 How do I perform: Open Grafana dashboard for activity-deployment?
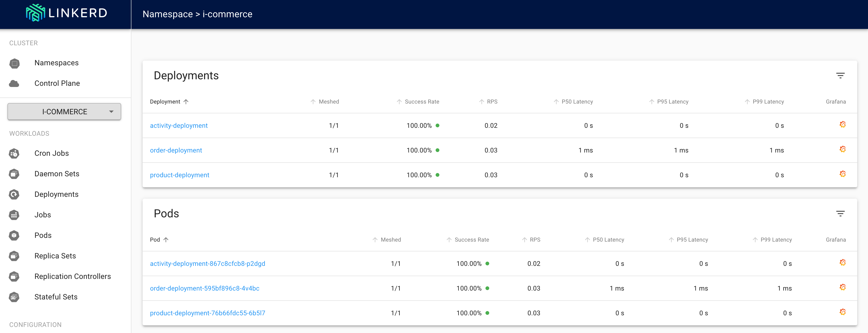pyautogui.click(x=842, y=125)
